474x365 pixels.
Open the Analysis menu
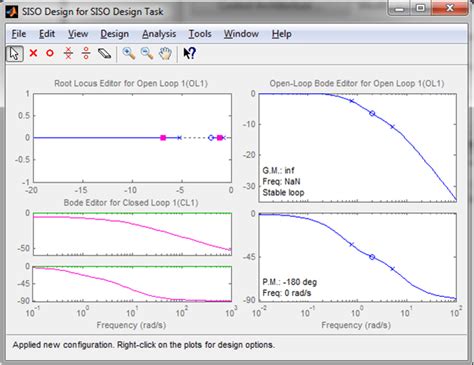159,34
